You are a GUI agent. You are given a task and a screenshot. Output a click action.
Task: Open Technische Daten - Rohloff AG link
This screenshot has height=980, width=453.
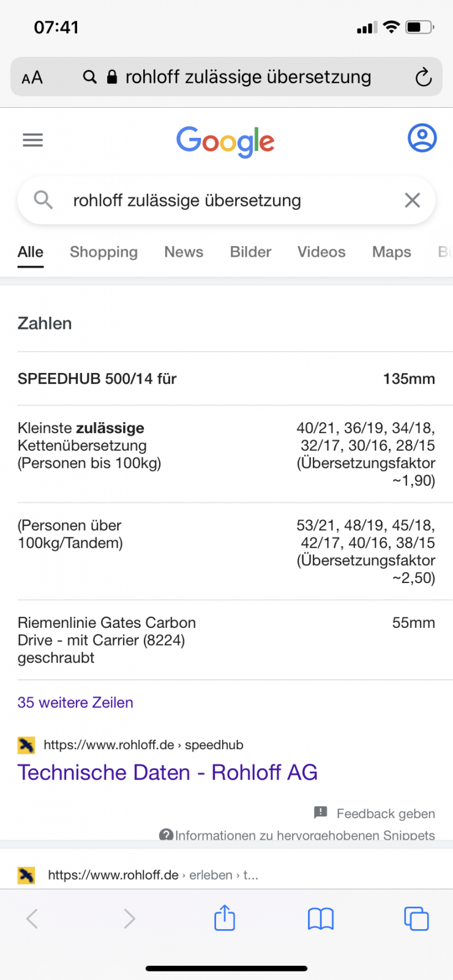point(167,772)
